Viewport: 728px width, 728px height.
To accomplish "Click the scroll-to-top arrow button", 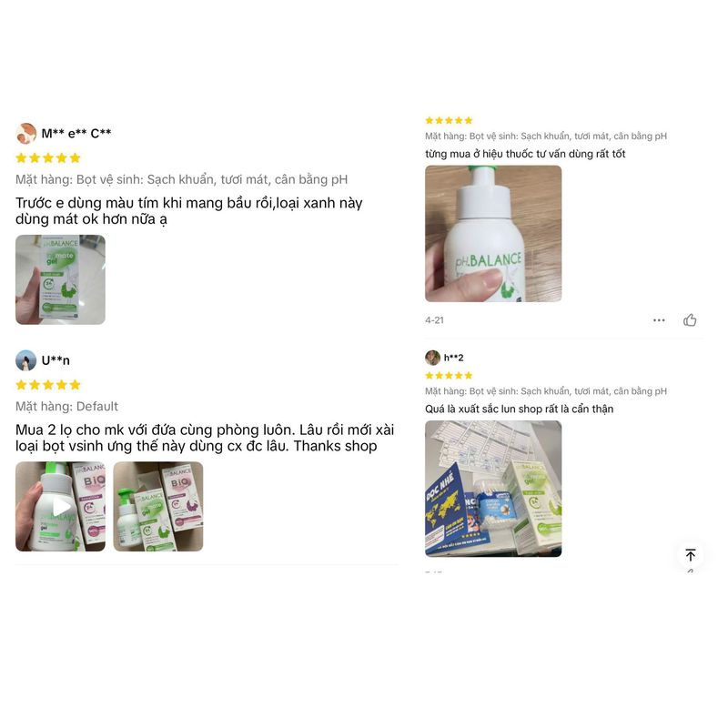I will [691, 555].
